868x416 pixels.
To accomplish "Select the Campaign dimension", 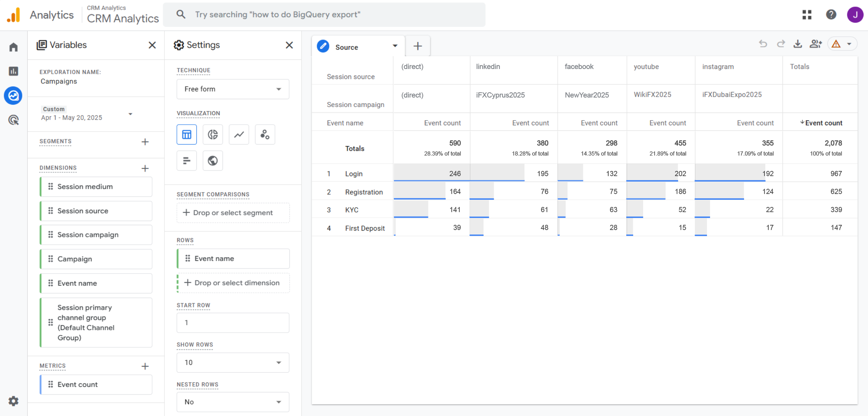I will (96, 259).
